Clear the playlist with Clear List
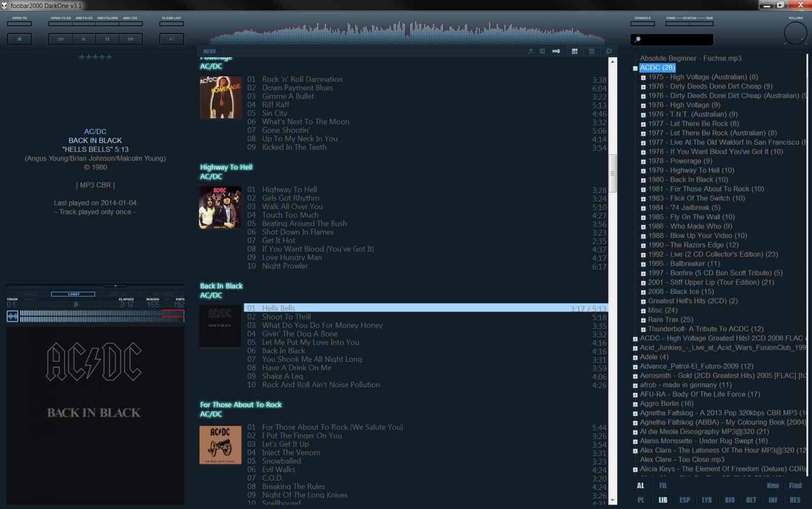The image size is (812, 509). click(172, 23)
